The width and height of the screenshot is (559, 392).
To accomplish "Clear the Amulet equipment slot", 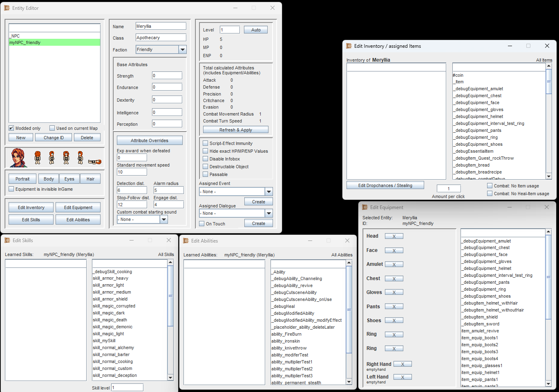I will pyautogui.click(x=394, y=265).
